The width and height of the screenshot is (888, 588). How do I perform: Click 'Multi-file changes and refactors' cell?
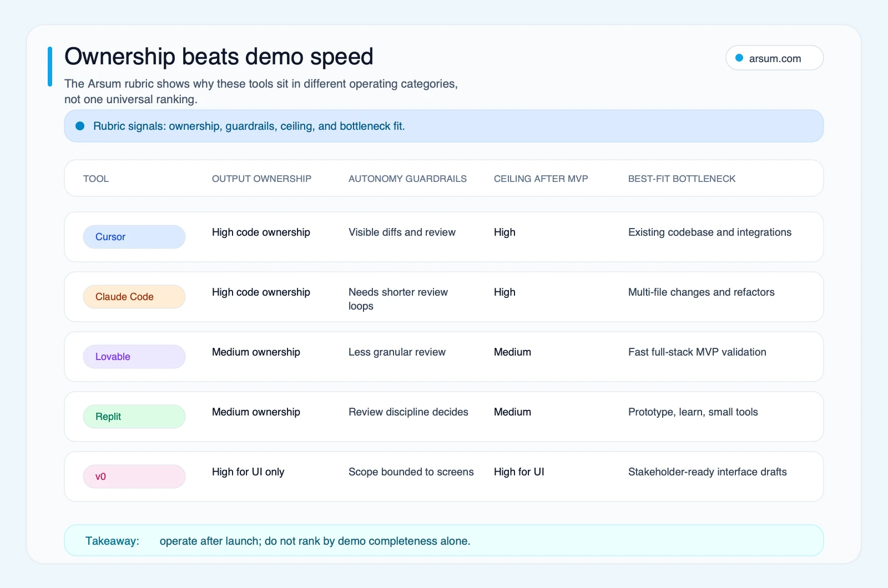(701, 292)
